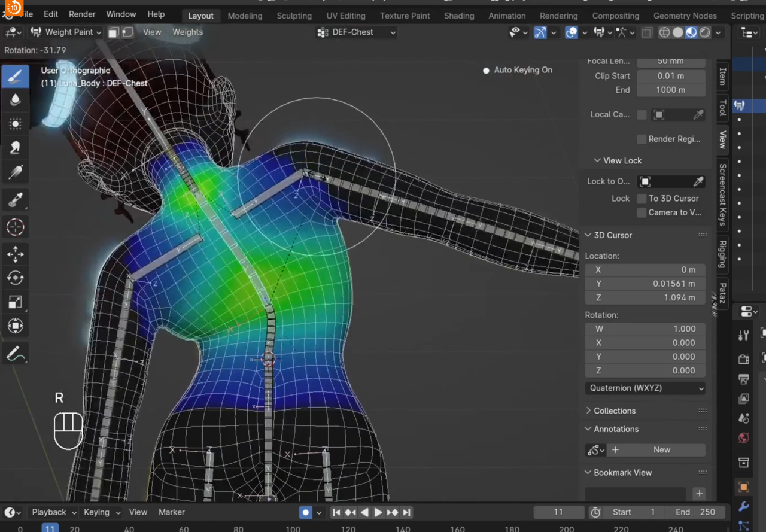
Task: Select the Blur weight paint tool
Action: click(x=16, y=99)
